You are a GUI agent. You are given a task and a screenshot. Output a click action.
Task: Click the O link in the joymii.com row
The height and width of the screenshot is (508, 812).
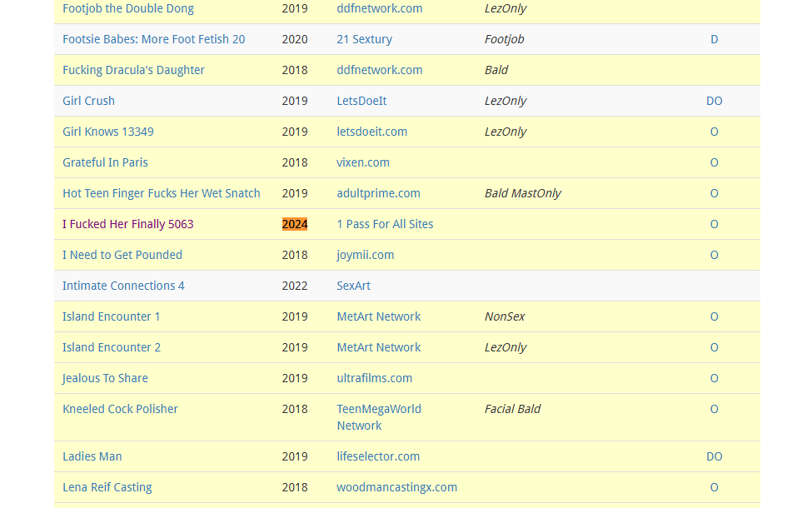pyautogui.click(x=714, y=255)
